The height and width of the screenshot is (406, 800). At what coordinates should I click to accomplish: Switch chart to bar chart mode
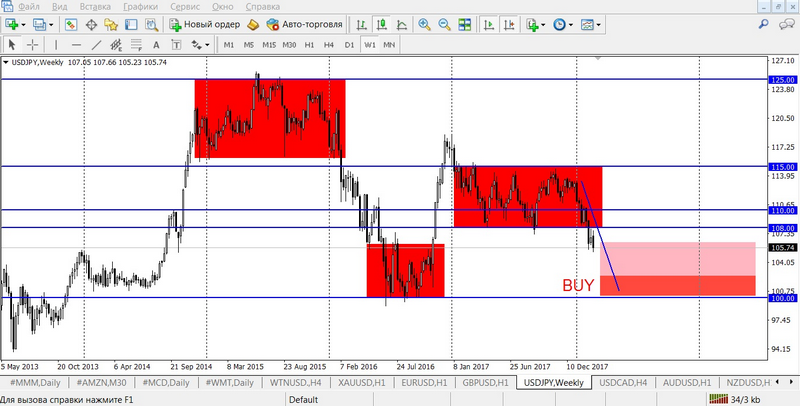364,24
